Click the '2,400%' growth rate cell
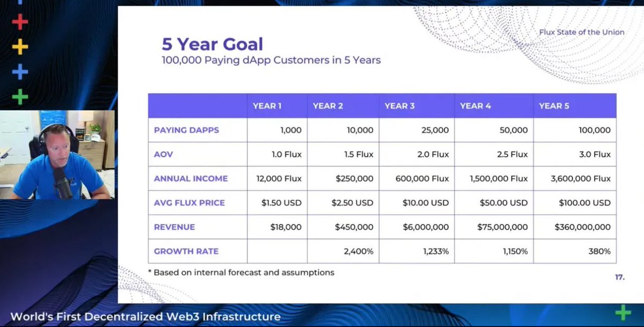Screen dimensions: 644x327 click(343, 251)
